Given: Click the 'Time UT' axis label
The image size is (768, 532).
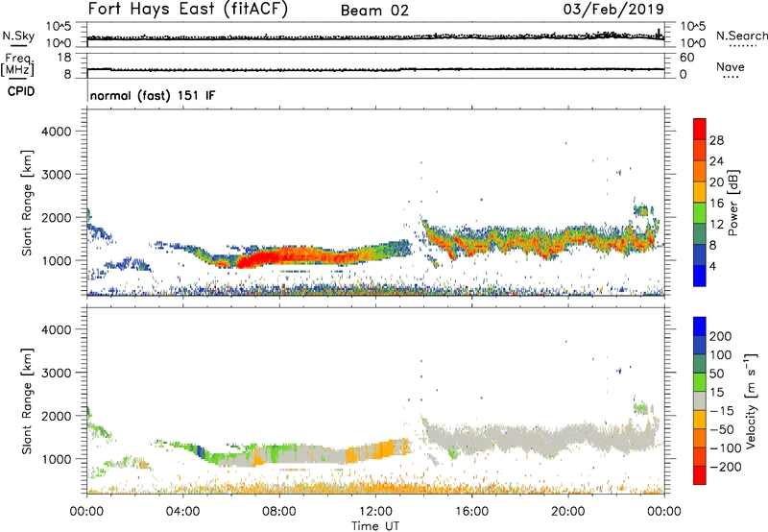Looking at the screenshot, I should (x=375, y=526).
